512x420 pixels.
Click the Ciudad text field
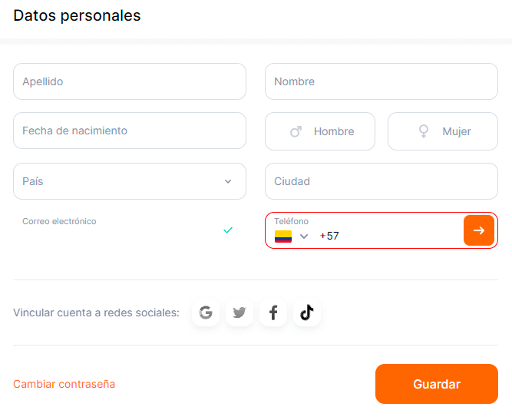[x=382, y=181]
